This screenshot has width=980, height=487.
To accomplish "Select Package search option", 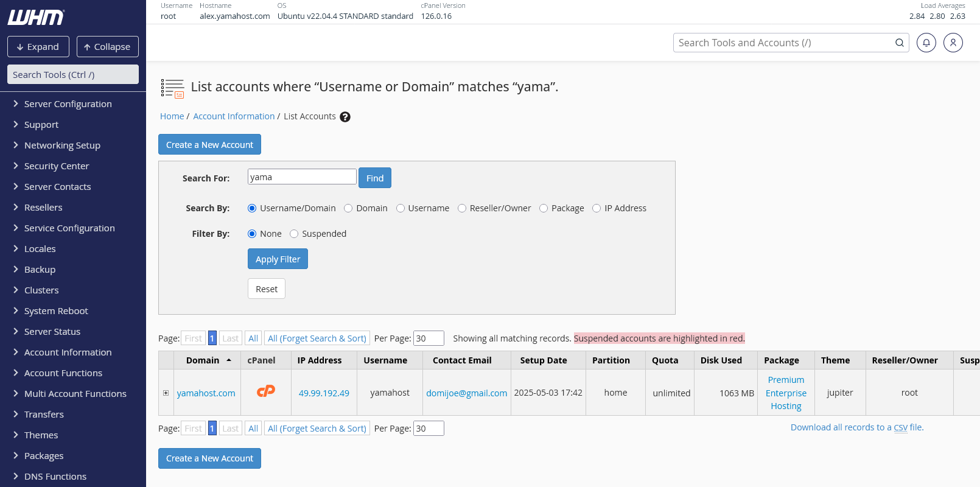I will (544, 208).
